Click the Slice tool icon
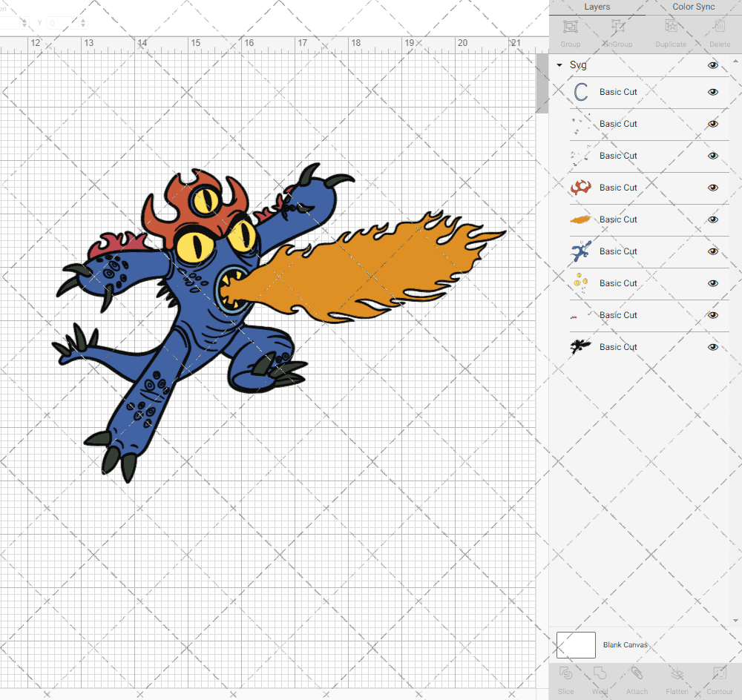This screenshot has height=700, width=742. [x=565, y=673]
